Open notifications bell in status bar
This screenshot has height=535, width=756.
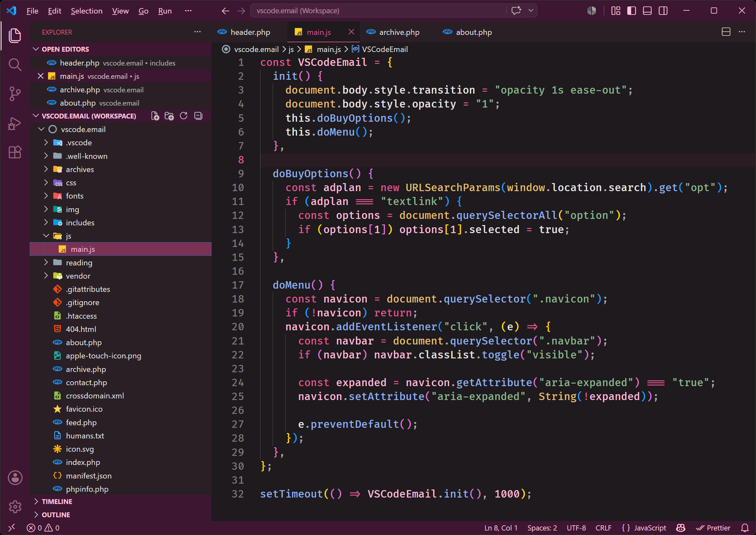click(745, 528)
